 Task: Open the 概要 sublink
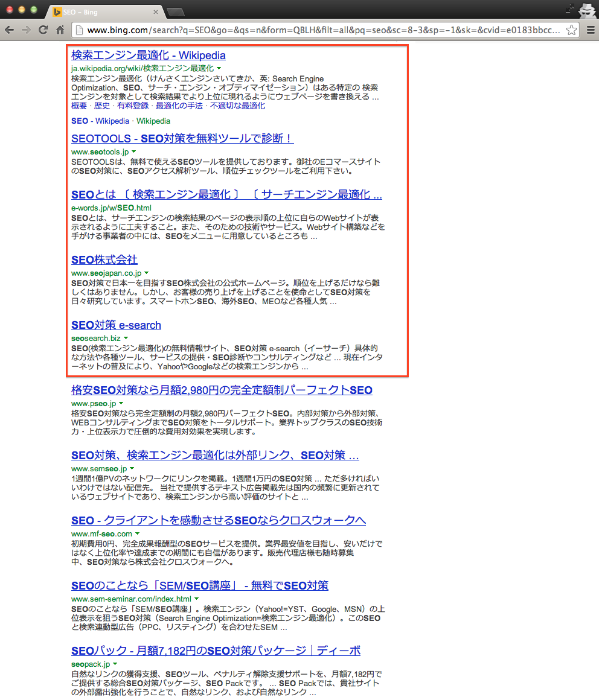[79, 106]
